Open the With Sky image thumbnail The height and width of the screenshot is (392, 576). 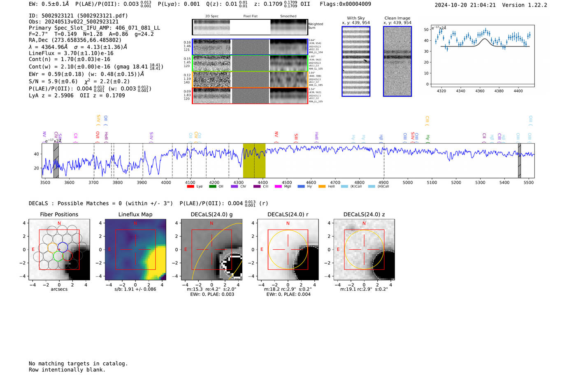pos(356,61)
